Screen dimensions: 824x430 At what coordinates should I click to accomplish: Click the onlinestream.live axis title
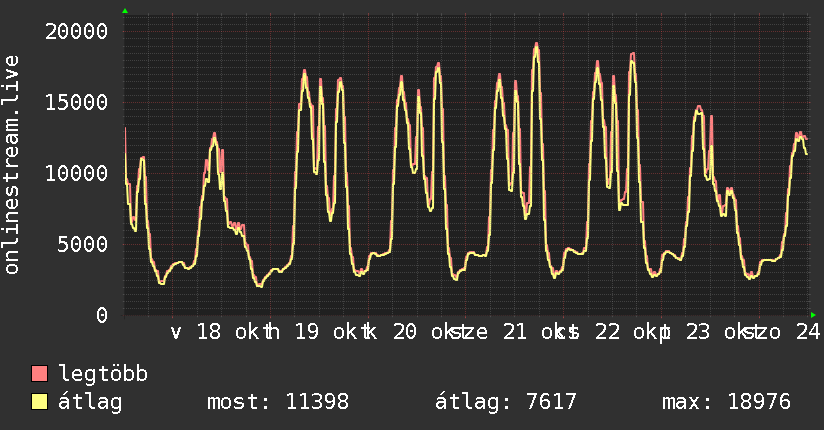pyautogui.click(x=12, y=165)
